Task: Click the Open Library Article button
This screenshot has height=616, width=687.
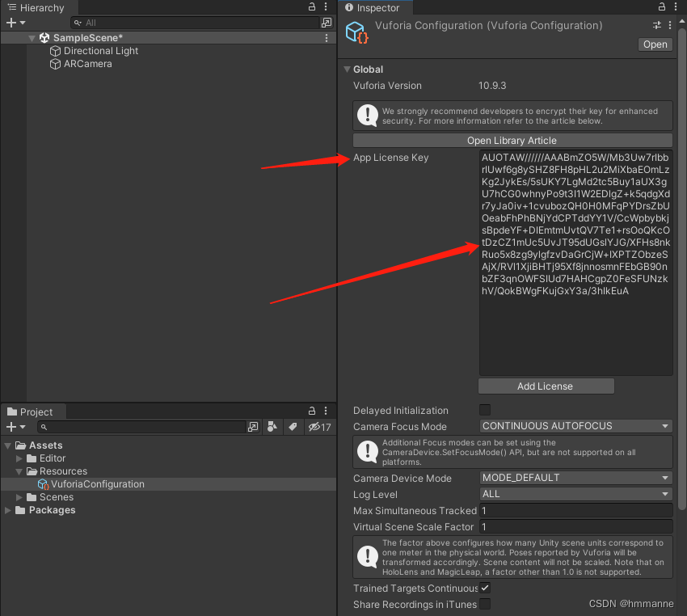Action: click(513, 140)
